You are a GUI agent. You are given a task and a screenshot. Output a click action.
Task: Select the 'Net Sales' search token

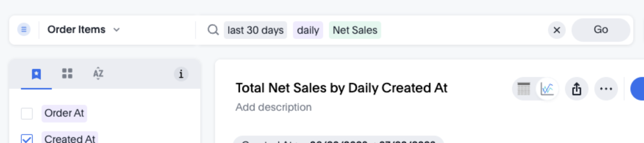(355, 30)
